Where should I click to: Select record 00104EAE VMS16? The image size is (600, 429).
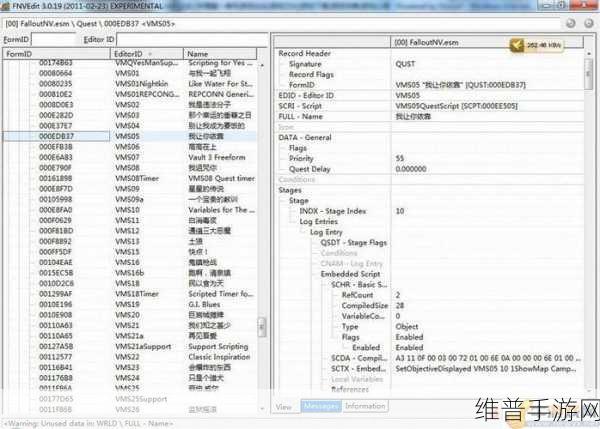pos(130,263)
